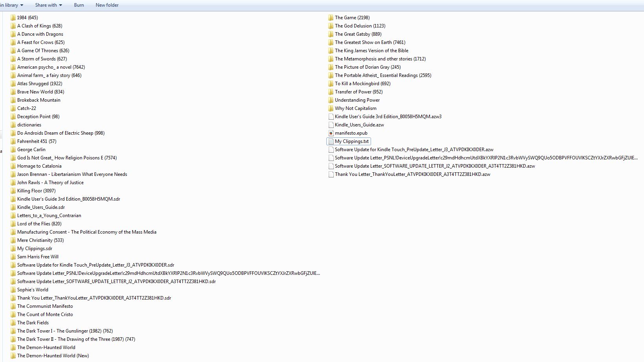Click the Kindle_Users_Guide.azw file icon
The image size is (644, 362).
pyautogui.click(x=331, y=125)
